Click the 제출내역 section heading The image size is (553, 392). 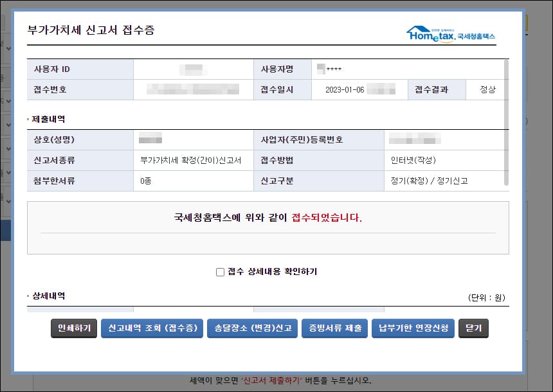click(x=46, y=118)
